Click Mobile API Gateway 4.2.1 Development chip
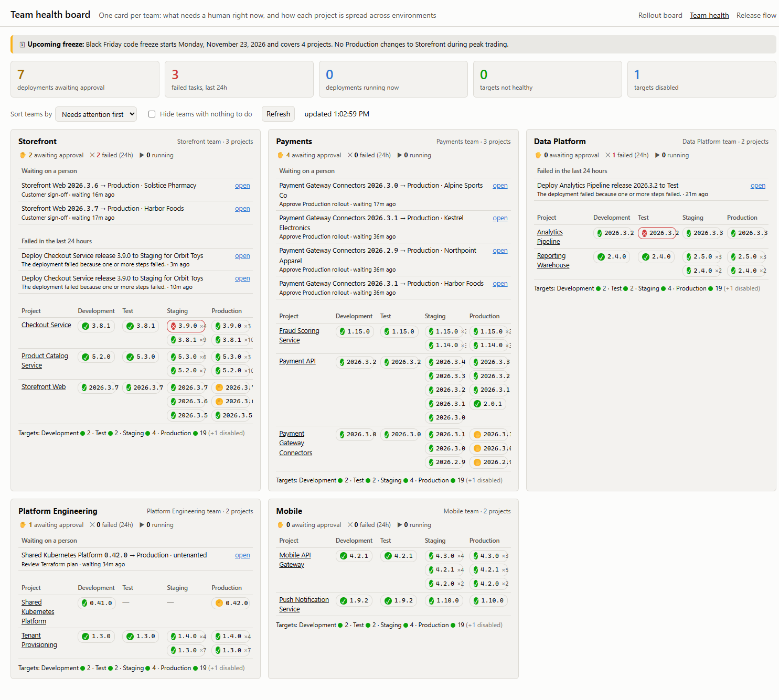 click(354, 556)
